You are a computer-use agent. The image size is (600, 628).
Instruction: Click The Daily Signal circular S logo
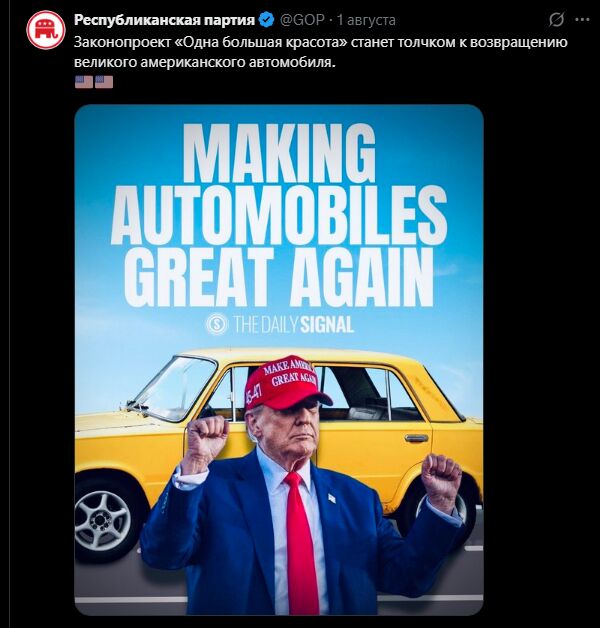217,324
